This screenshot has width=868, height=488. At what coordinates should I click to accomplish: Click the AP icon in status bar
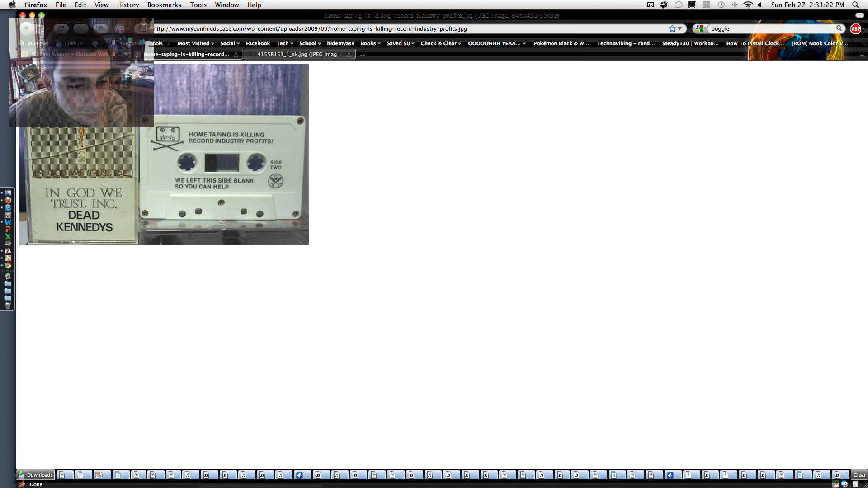(844, 484)
